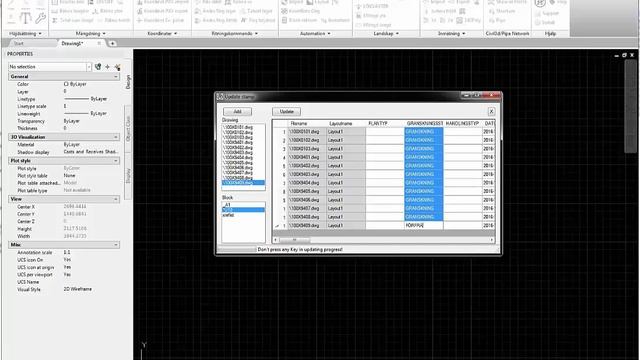This screenshot has width=640, height=360.
Task: Expand the Automation ribbon panel
Action: pos(315,33)
